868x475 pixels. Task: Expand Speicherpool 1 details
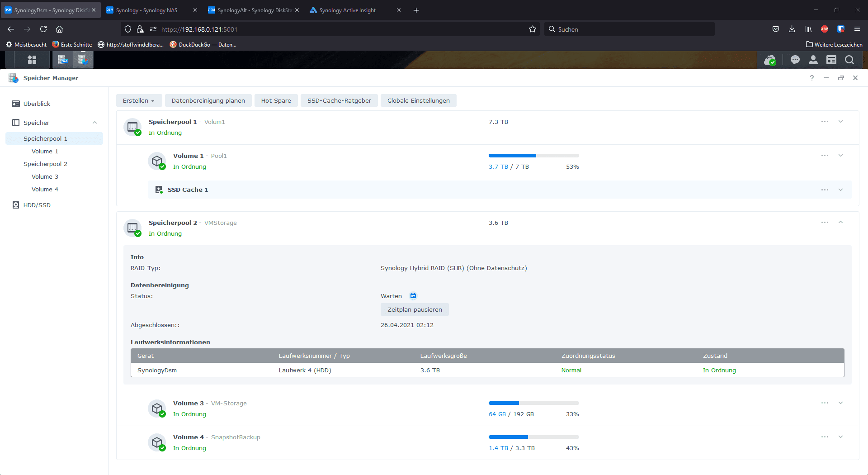(841, 122)
